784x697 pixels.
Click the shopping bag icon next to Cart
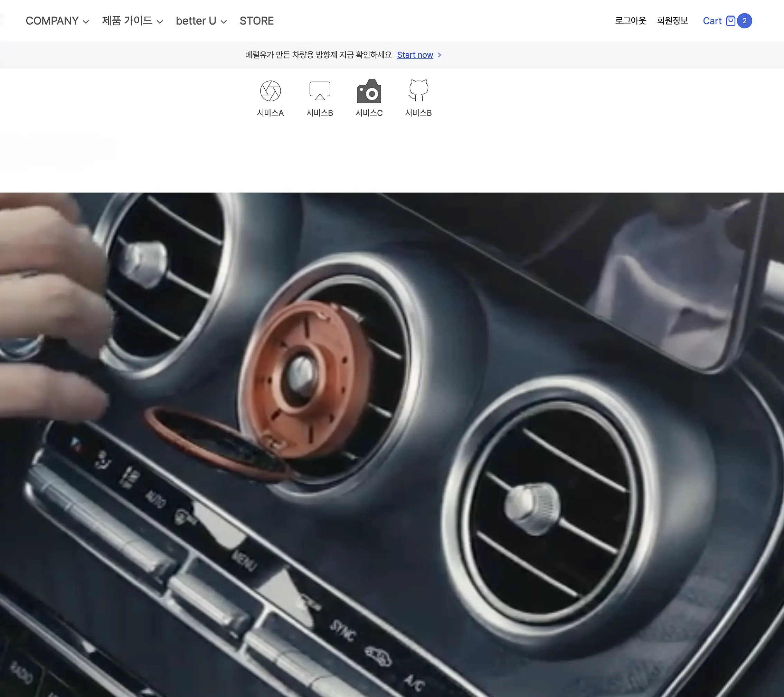pyautogui.click(x=731, y=21)
